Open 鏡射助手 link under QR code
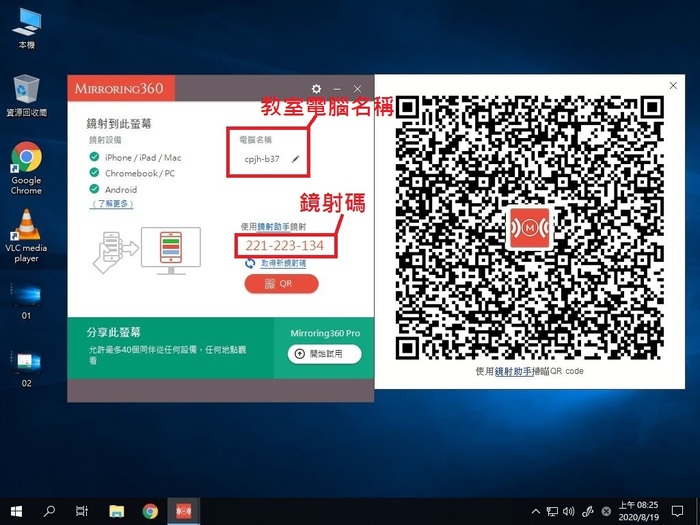The image size is (700, 525). pyautogui.click(x=514, y=371)
